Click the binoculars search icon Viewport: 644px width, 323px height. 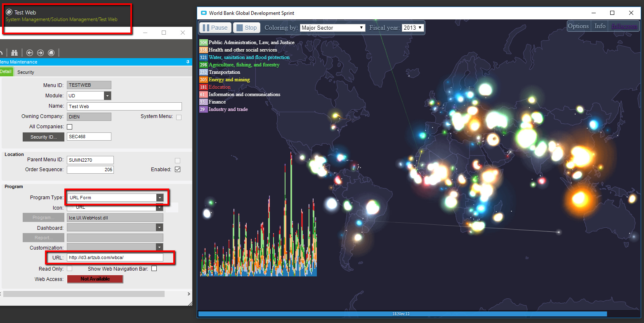[14, 53]
